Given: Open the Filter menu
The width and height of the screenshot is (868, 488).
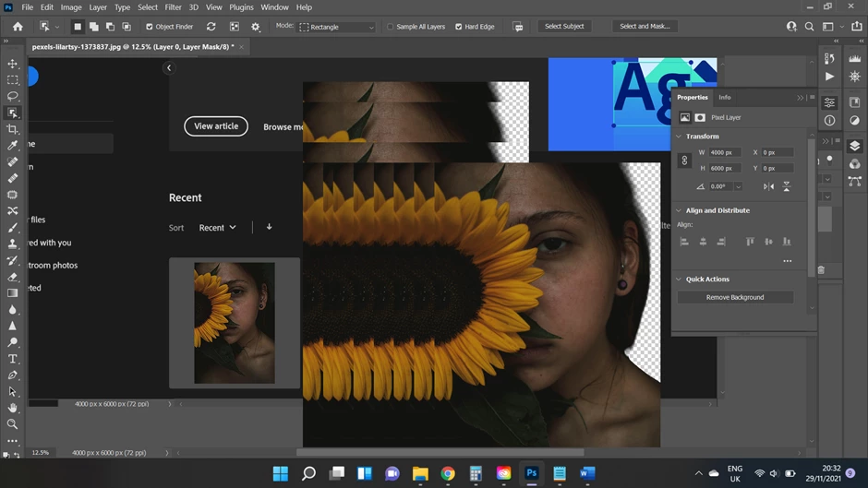Looking at the screenshot, I should pos(173,7).
